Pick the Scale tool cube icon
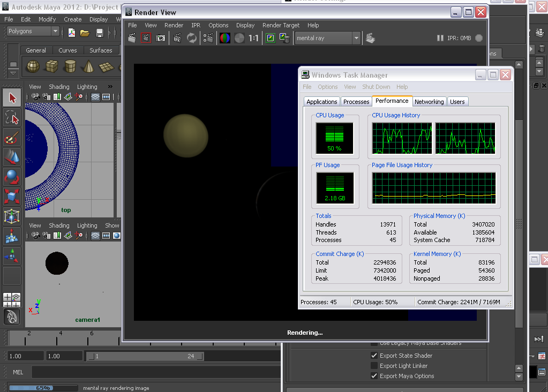The image size is (548, 392). [12, 197]
